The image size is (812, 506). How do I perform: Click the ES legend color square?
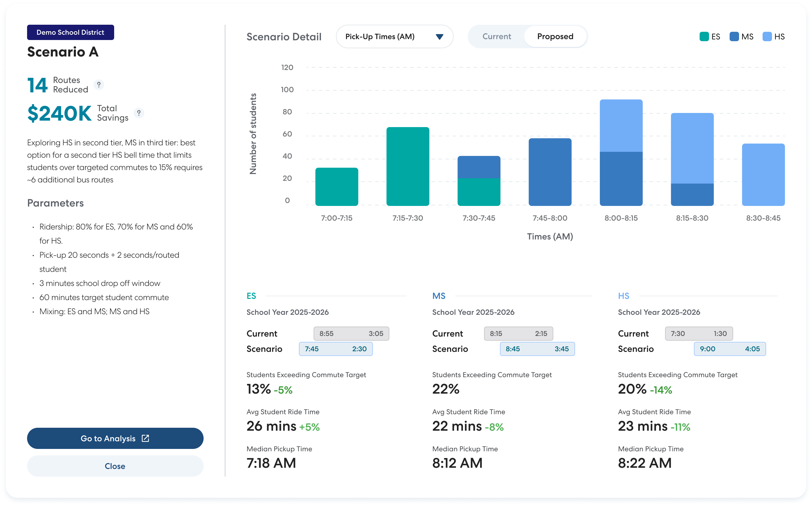(x=704, y=36)
